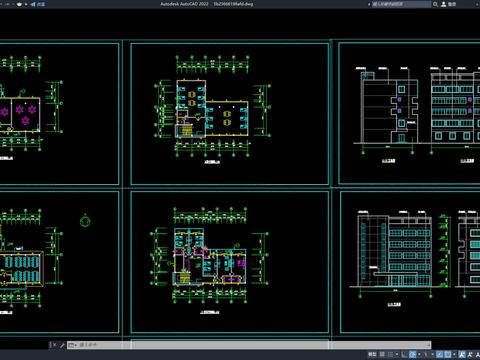
Task: Toggle ortho mode in the status bar
Action: click(404, 354)
